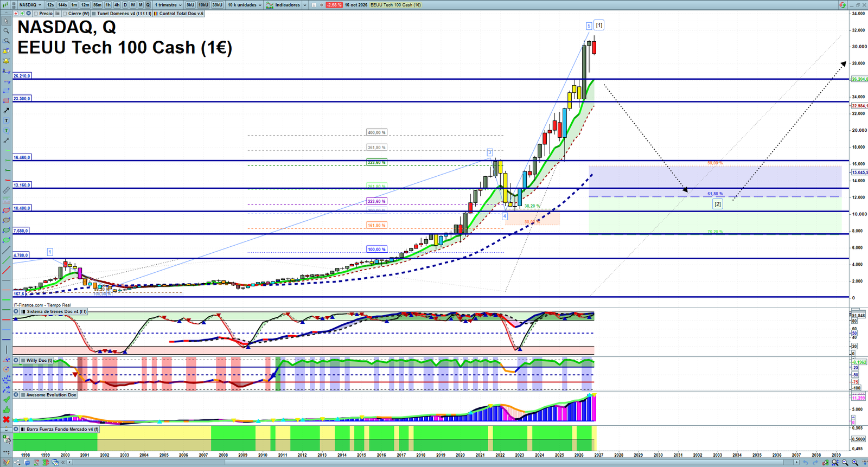Open the 1 trimestre timeframe dropdown

tap(168, 5)
